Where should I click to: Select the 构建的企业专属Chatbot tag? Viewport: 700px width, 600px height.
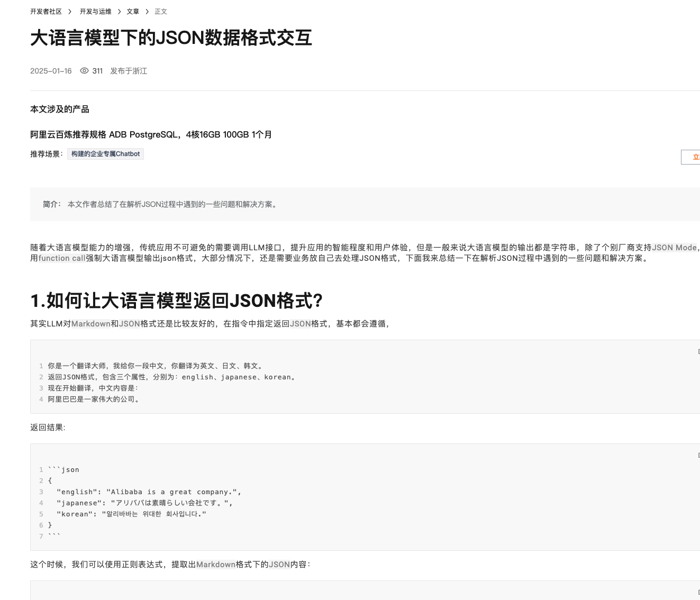[x=105, y=154]
